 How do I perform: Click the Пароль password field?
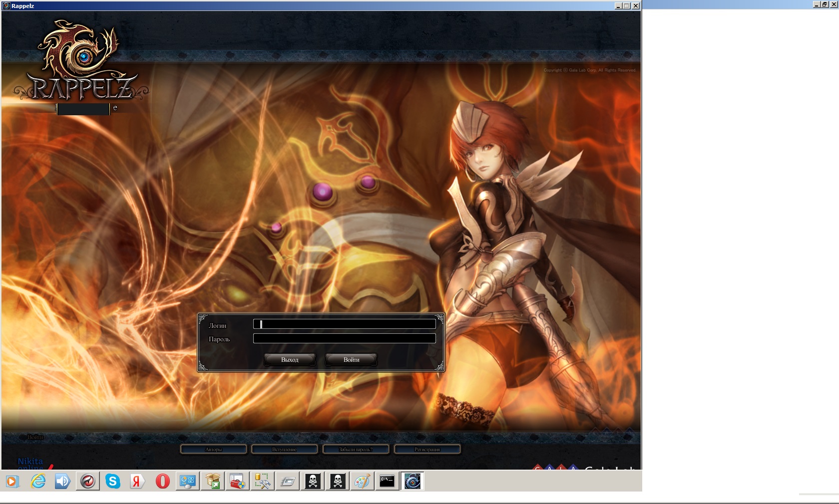click(344, 338)
